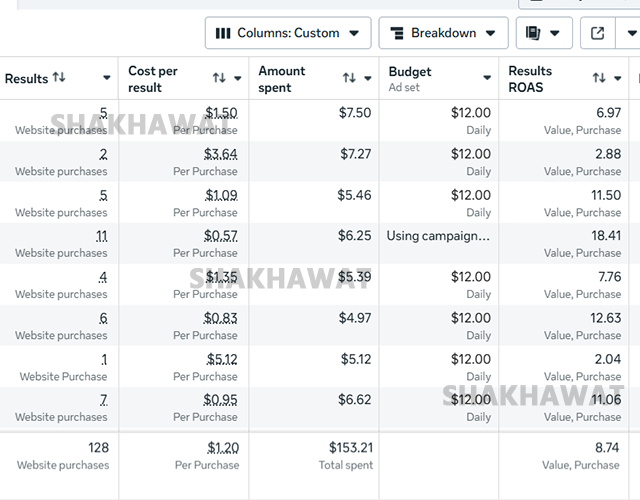The image size is (640, 500).
Task: Click the 11 website purchases result
Action: 101,236
